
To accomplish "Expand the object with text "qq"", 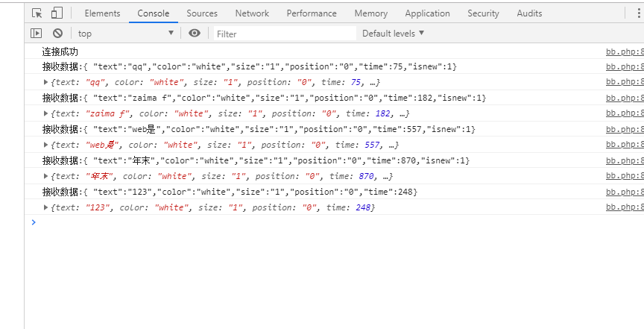I will [x=46, y=82].
